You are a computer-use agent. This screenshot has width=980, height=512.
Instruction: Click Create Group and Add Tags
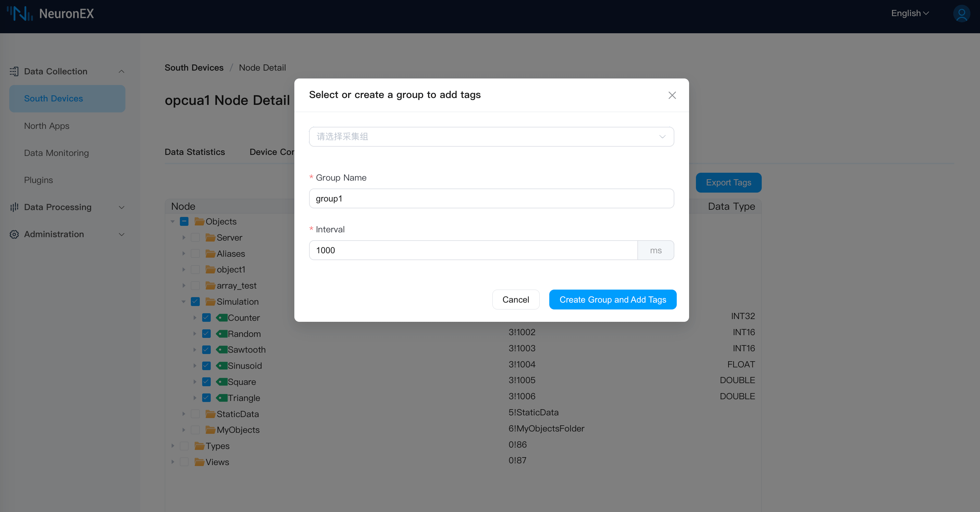click(x=613, y=300)
